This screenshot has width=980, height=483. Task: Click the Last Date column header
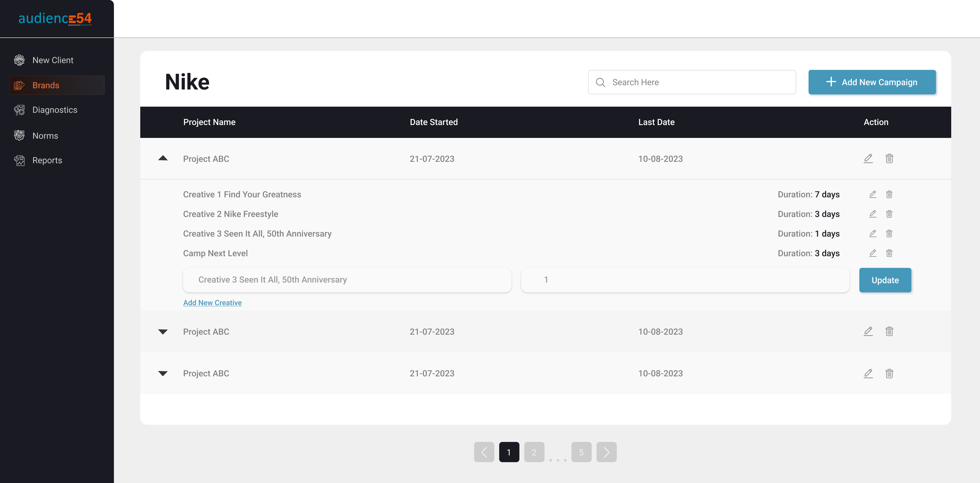click(x=656, y=122)
